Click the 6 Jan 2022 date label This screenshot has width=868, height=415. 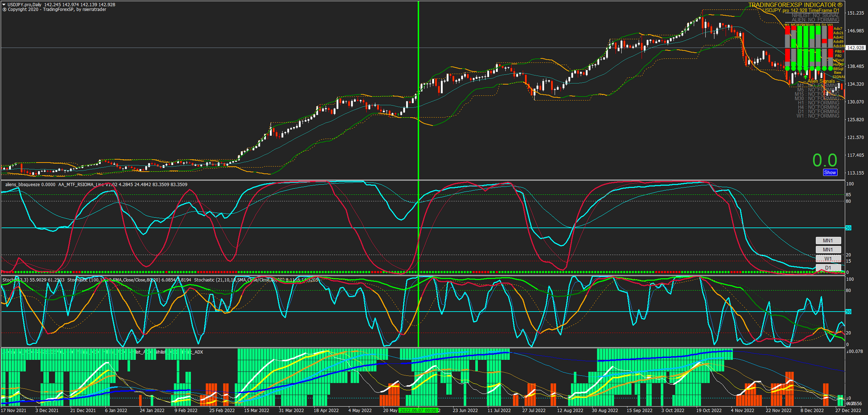[x=116, y=410]
